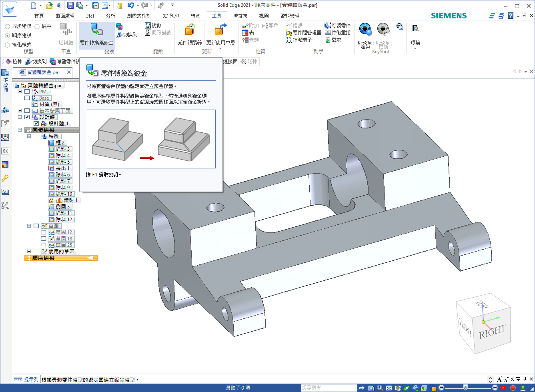Click the red record icon in status bar

tap(513, 388)
